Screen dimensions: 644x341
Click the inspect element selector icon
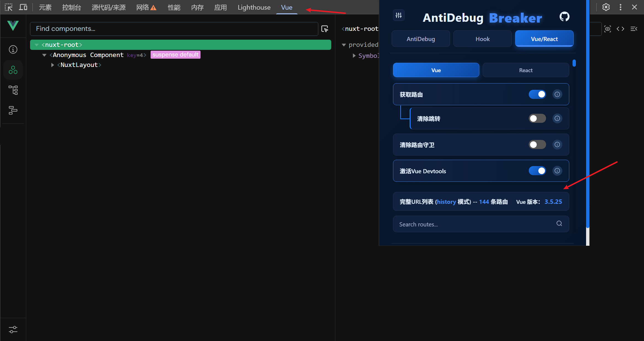tap(9, 7)
